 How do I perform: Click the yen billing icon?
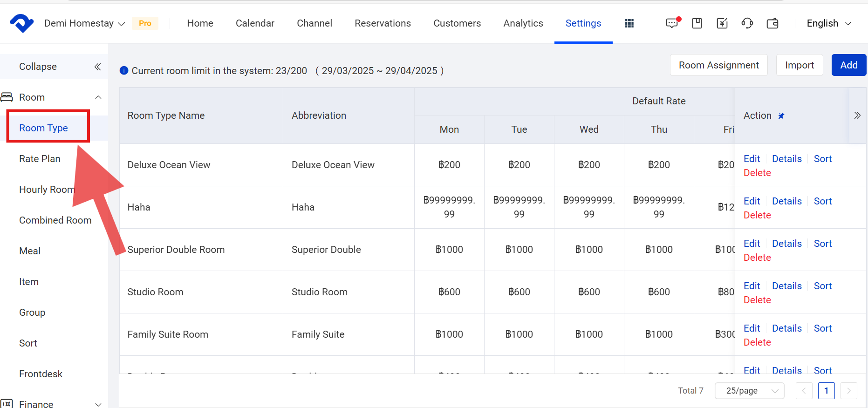[x=722, y=23]
